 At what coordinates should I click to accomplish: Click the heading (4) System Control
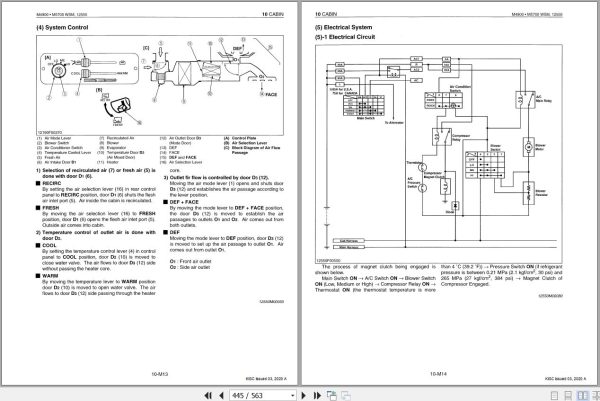pyautogui.click(x=62, y=28)
